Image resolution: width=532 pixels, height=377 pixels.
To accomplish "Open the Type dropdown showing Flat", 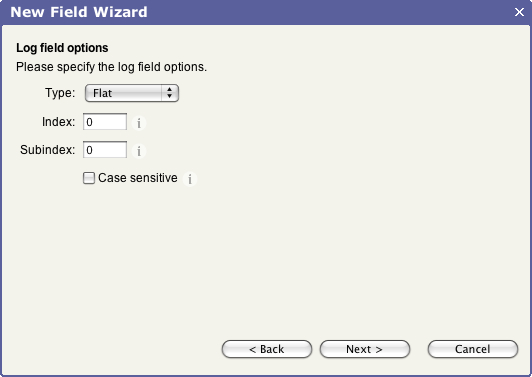I will [132, 93].
